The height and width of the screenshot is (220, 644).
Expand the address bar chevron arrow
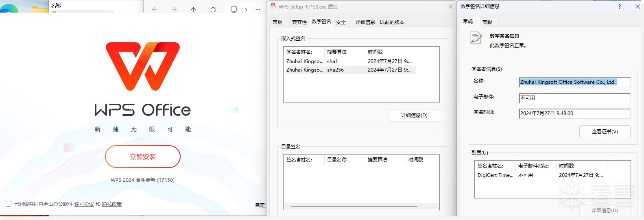(x=246, y=9)
